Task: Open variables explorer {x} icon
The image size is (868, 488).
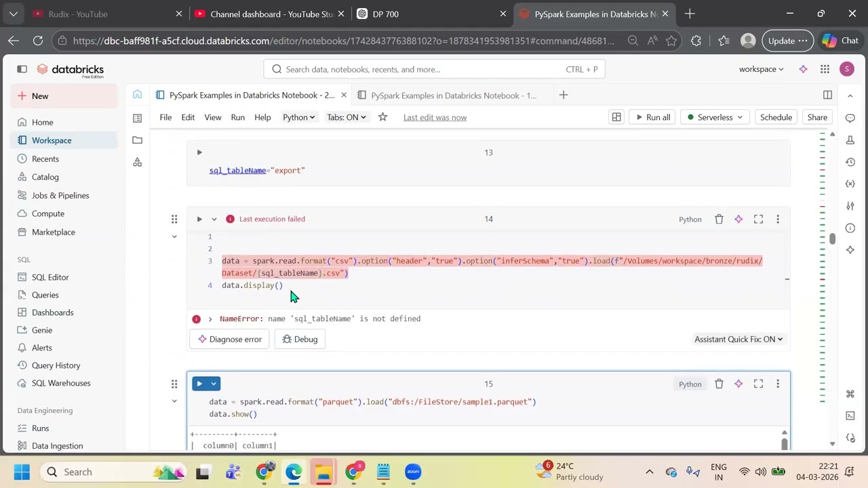Action: coord(850,184)
